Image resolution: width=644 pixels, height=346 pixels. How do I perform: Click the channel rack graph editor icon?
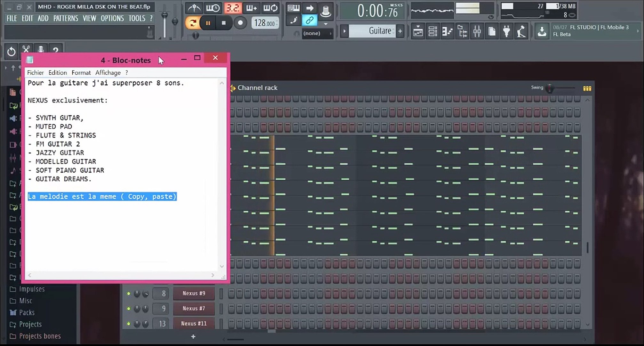click(x=587, y=88)
